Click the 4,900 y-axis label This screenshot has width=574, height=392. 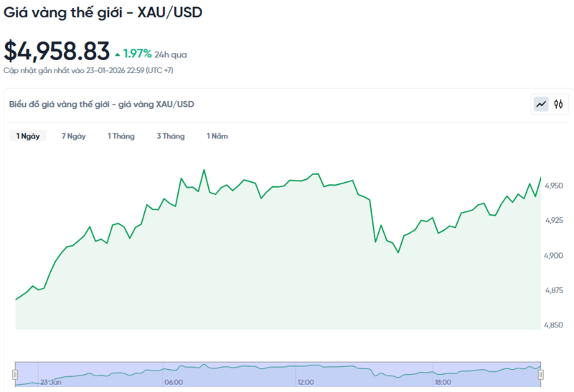point(554,255)
